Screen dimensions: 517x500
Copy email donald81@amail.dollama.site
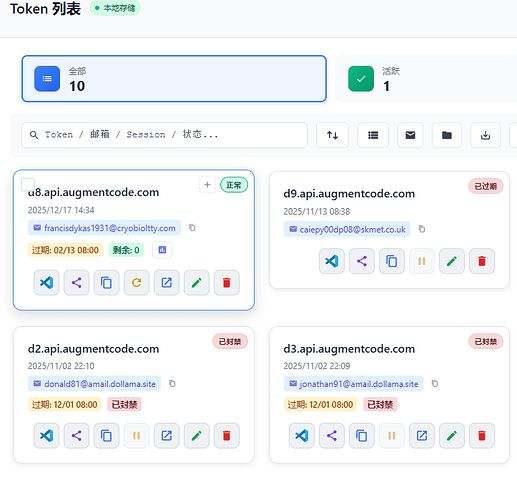click(x=172, y=383)
